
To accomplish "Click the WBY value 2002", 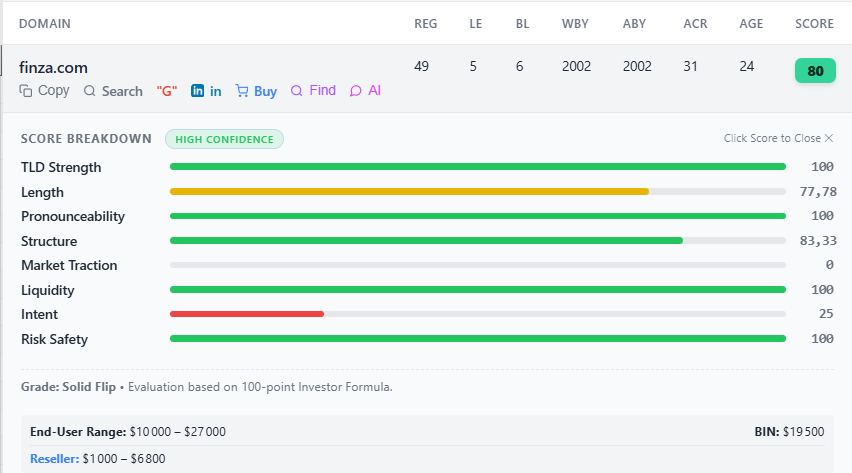I will [x=577, y=66].
